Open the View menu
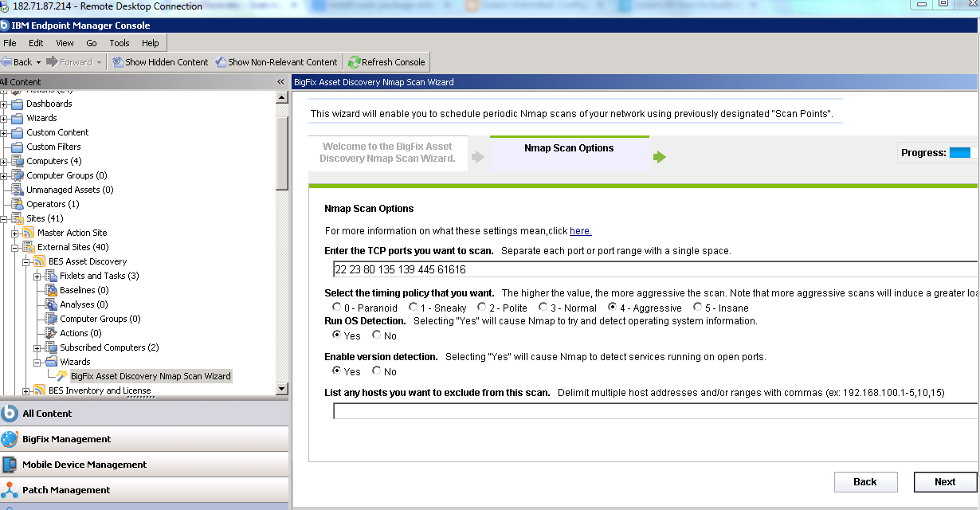The width and height of the screenshot is (980, 510). coord(65,43)
